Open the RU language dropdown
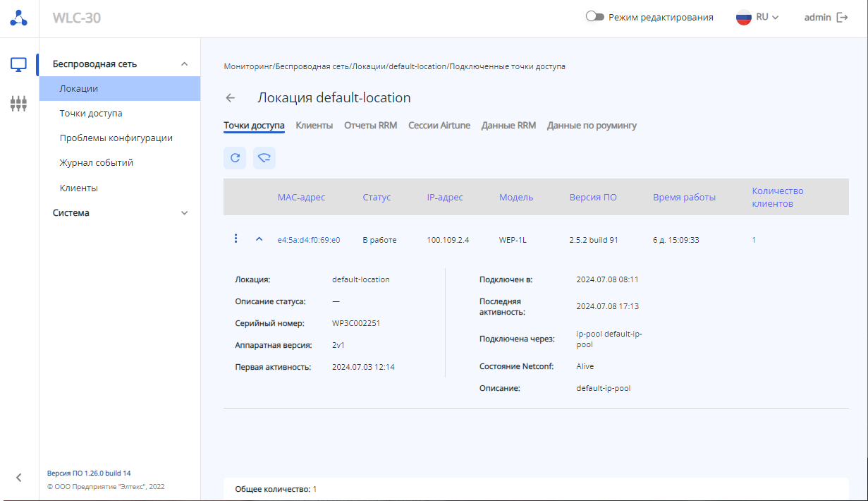 point(757,18)
